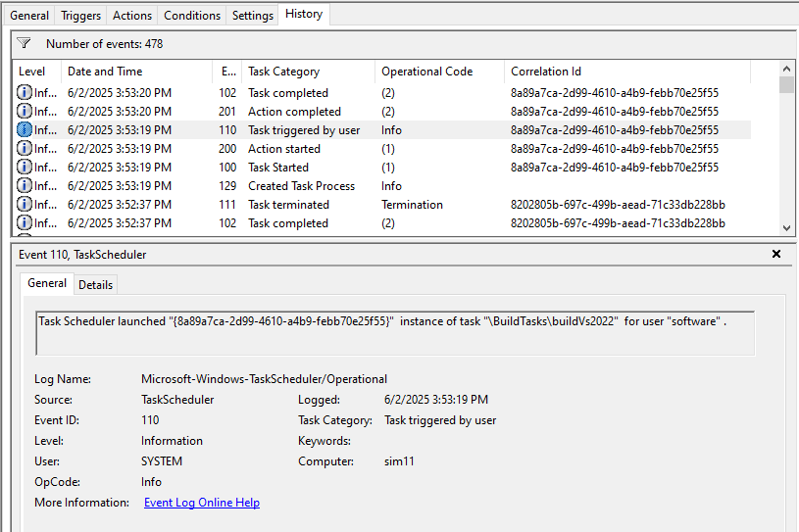Screen dimensions: 799x532
Task: Click the 'Event 110, TaskScheduler' pane title
Action: point(82,255)
